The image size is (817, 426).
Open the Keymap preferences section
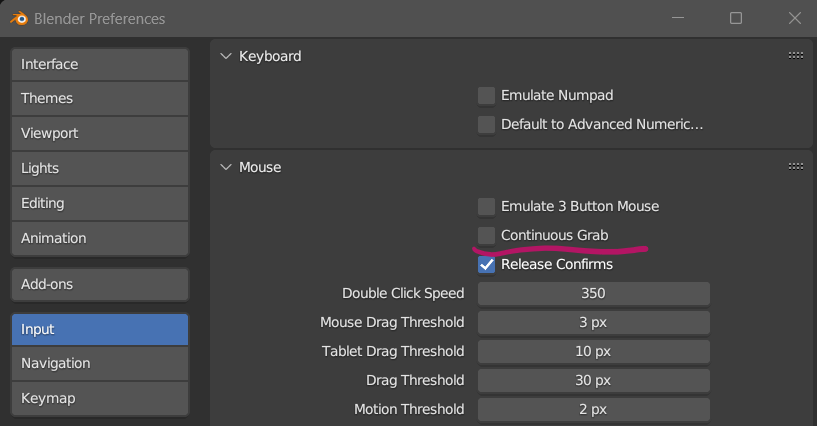click(100, 398)
